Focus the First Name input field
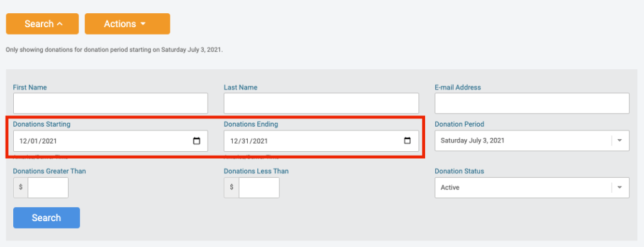The height and width of the screenshot is (247, 644). [x=111, y=103]
